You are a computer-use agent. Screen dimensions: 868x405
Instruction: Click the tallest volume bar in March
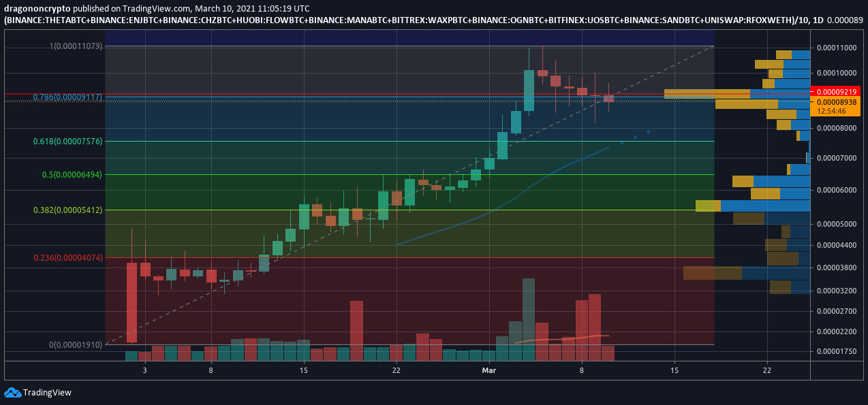529,319
